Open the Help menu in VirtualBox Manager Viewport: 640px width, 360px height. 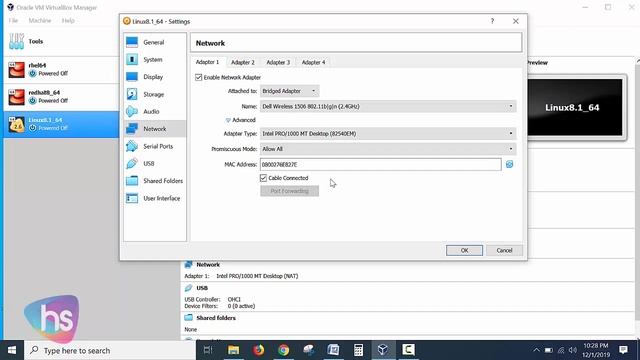(x=68, y=20)
